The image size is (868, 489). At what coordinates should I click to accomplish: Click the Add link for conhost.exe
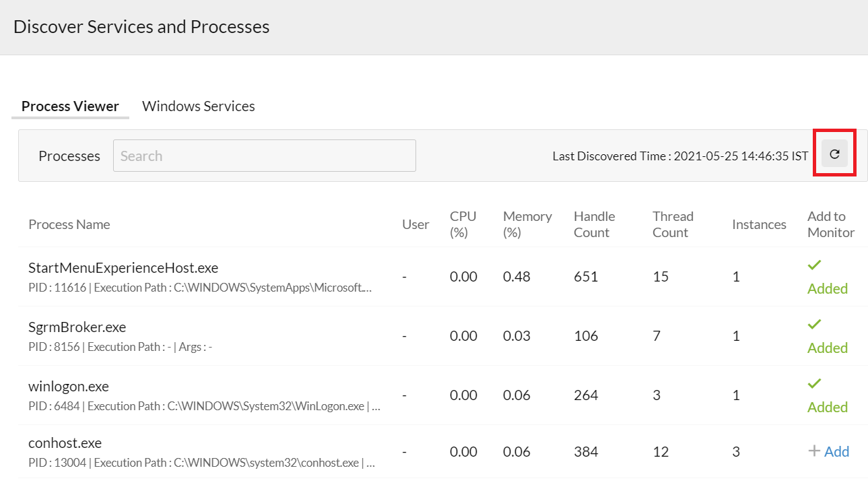(836, 451)
